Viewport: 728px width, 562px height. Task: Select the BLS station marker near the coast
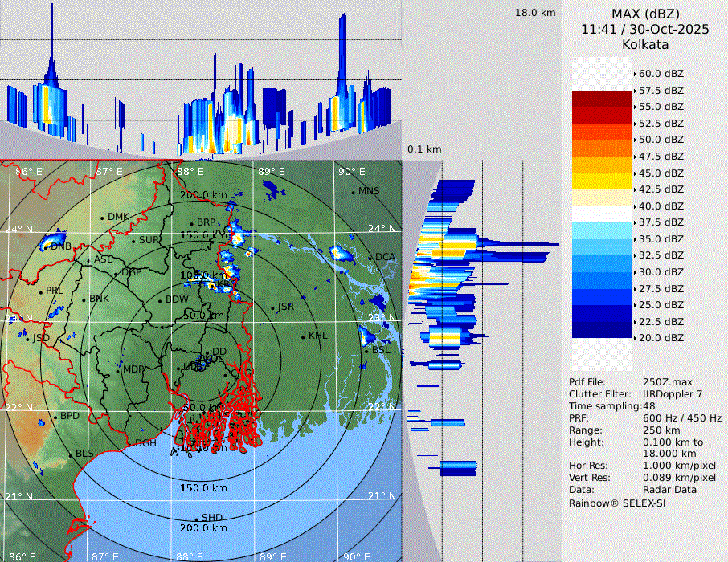click(70, 454)
